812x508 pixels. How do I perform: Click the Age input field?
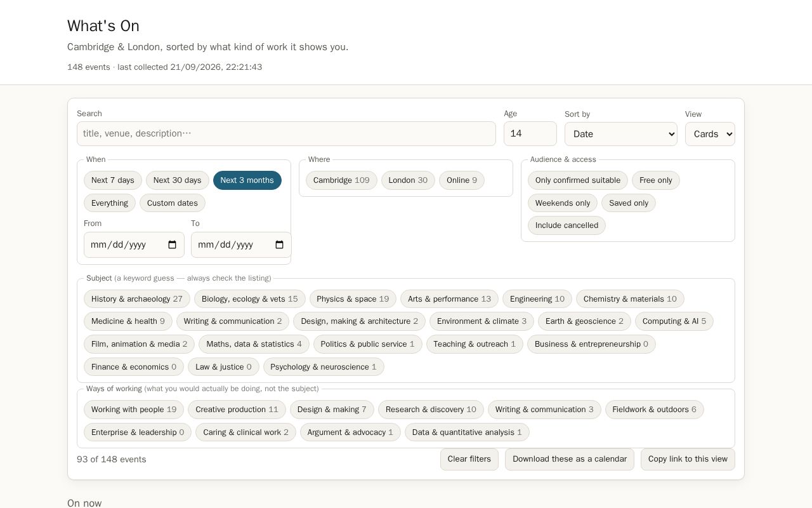tap(530, 133)
